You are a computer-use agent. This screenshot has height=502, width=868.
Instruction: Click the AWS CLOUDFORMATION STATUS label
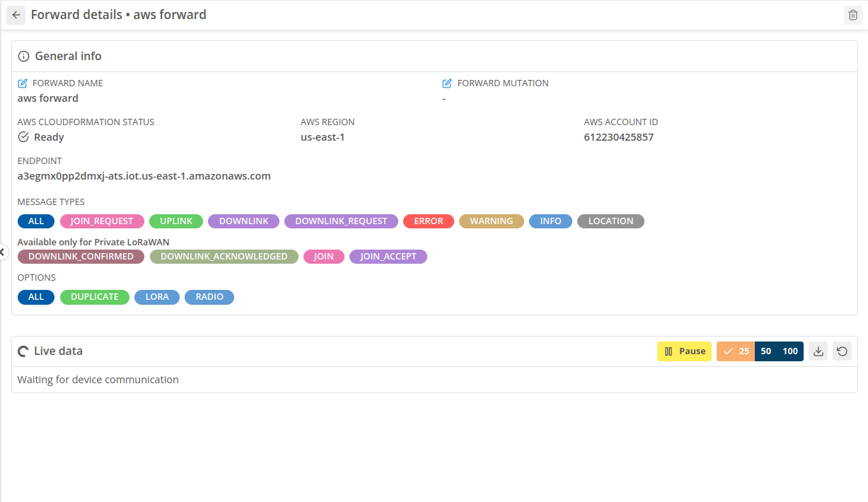point(86,122)
